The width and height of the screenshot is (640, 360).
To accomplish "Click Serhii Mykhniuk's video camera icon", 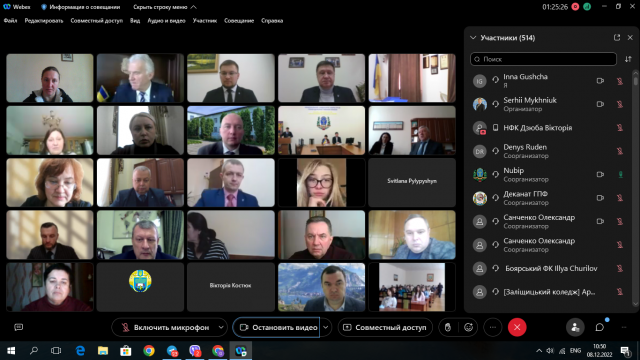I will (x=600, y=104).
